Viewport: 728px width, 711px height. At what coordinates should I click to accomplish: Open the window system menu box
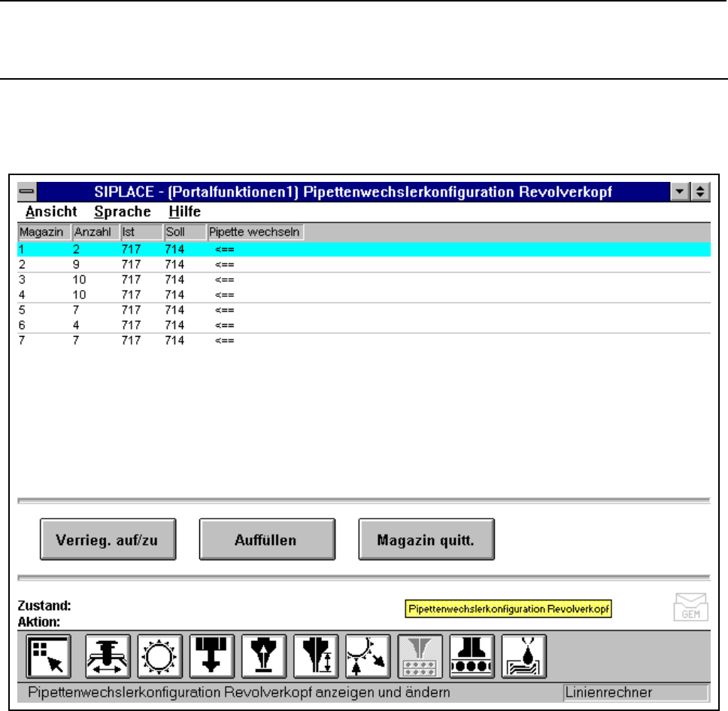pos(27,192)
